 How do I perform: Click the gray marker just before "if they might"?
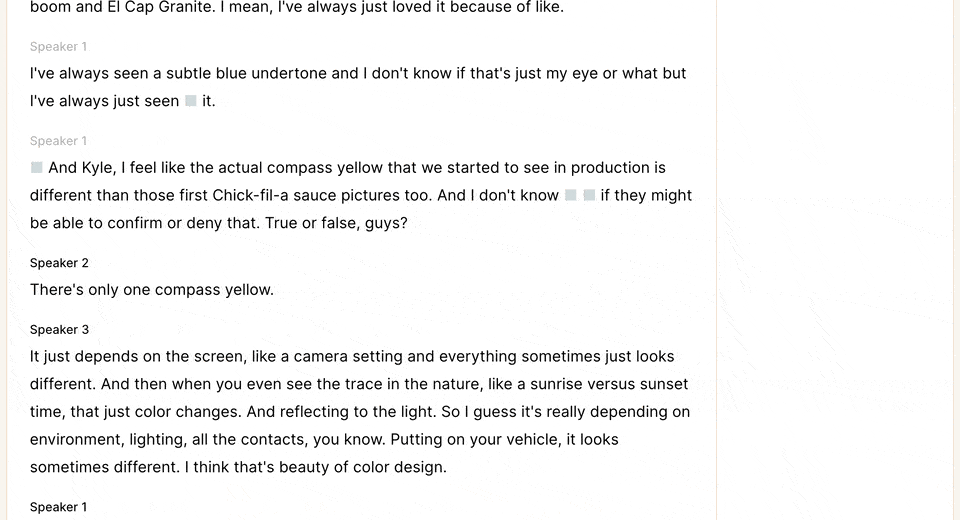[589, 195]
